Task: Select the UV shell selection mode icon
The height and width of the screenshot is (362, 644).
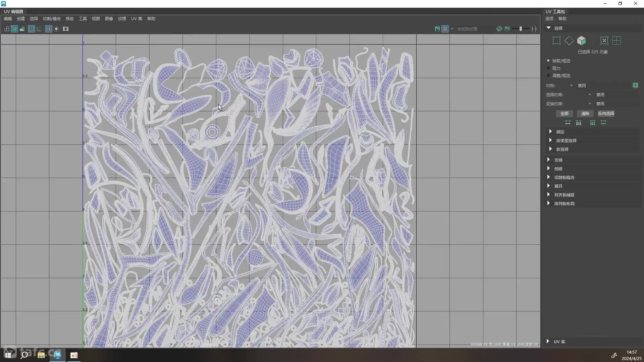Action: click(604, 41)
